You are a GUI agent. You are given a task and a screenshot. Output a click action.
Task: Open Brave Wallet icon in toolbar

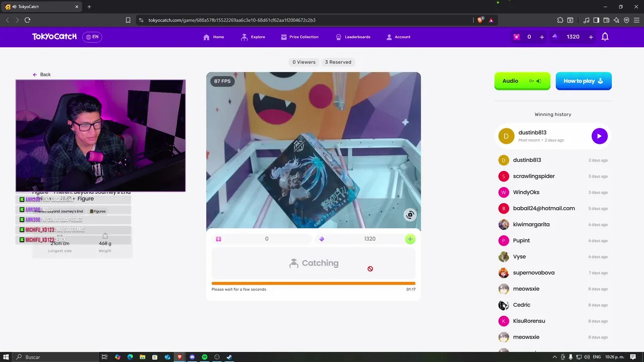[x=606, y=20]
